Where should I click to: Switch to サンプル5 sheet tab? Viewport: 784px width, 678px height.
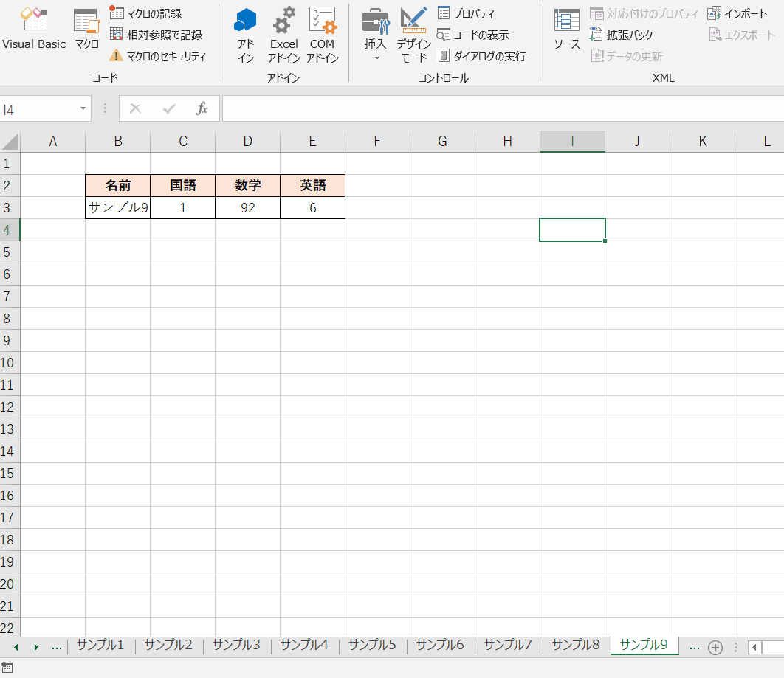click(x=373, y=645)
